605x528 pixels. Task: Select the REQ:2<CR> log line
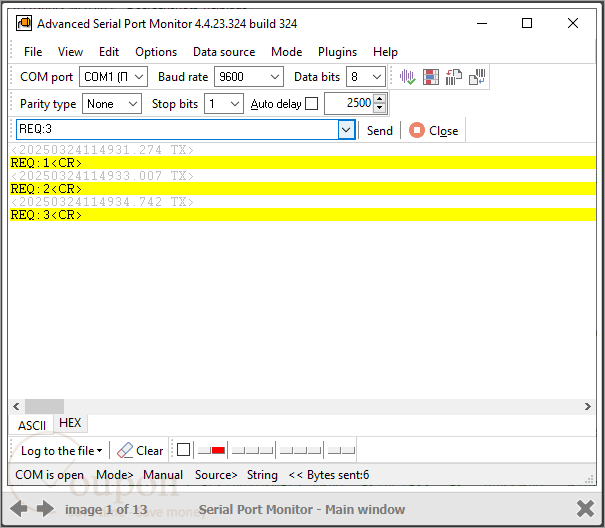click(x=303, y=188)
